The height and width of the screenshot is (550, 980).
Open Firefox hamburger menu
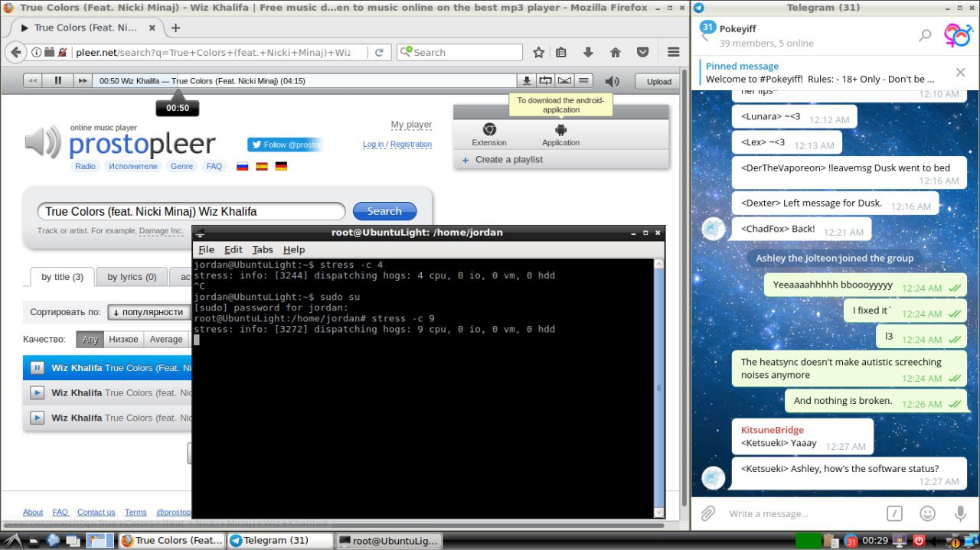click(x=673, y=52)
